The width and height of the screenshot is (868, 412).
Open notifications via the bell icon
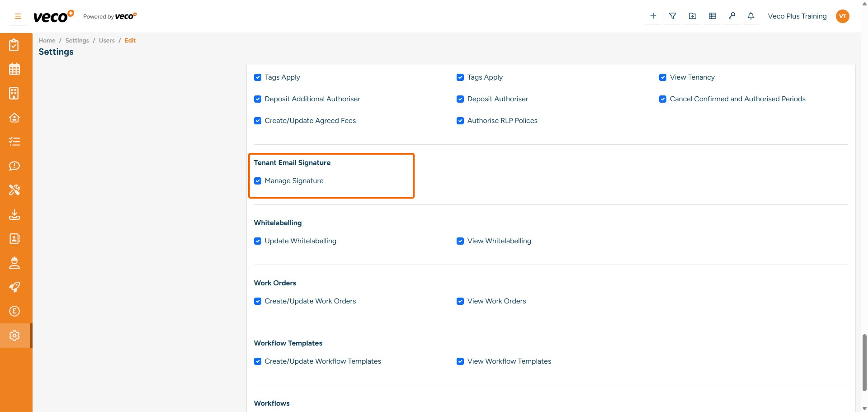point(751,16)
